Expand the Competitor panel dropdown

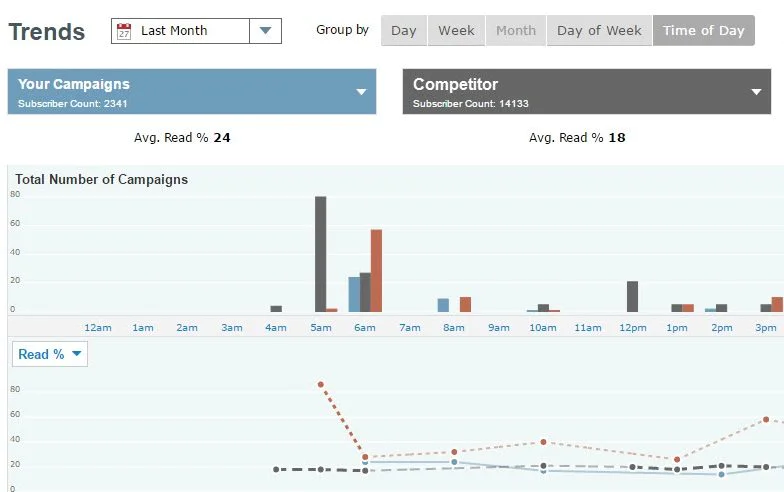coord(756,92)
